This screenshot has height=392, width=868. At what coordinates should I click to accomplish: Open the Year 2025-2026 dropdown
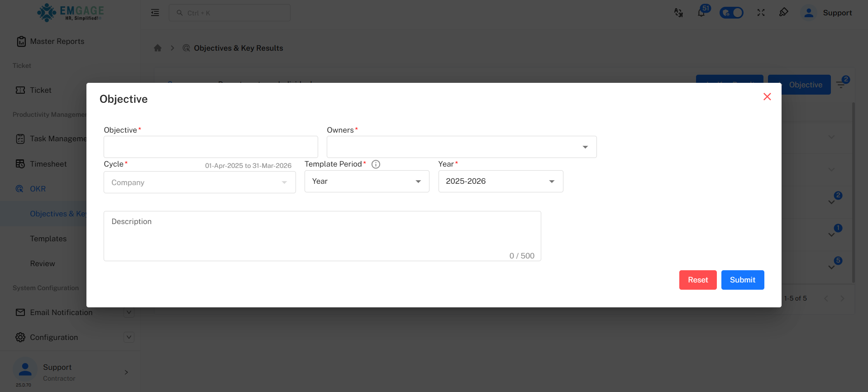(x=500, y=182)
